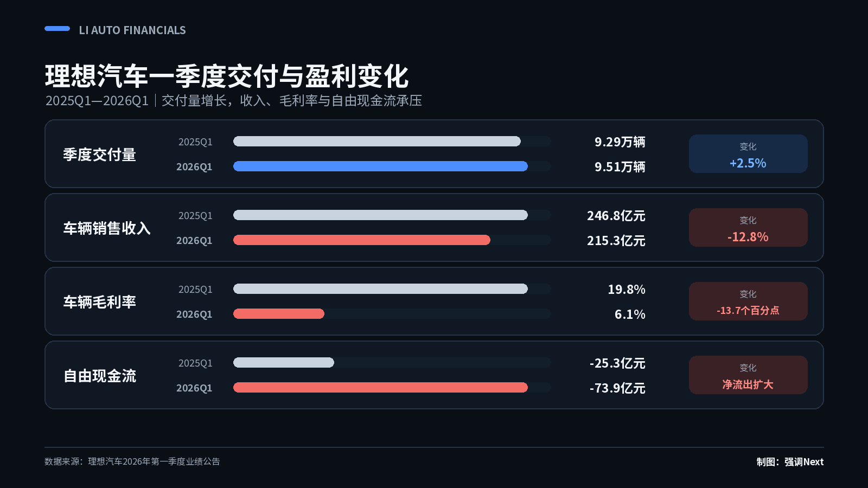This screenshot has height=488, width=868.
Task: Click the 246.8亿元 value
Action: (x=616, y=216)
